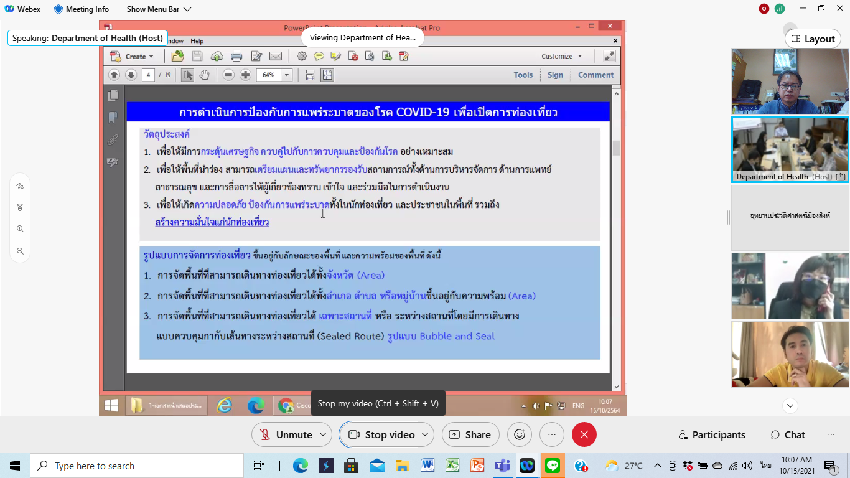This screenshot has width=850, height=478.
Task: Open the Chat panel
Action: click(x=786, y=435)
